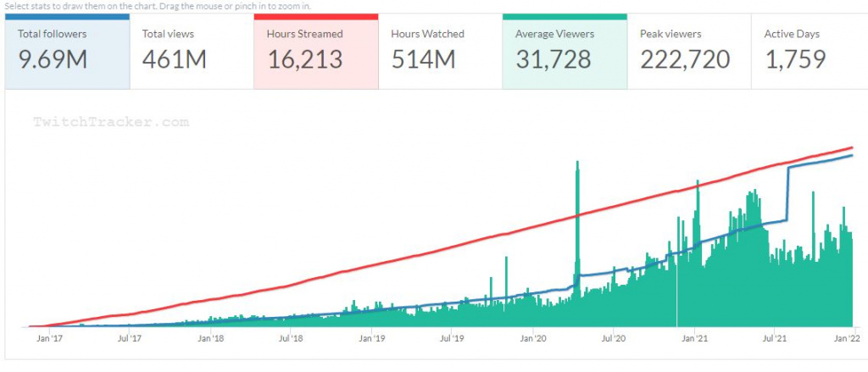Click the 1,759 active days value

click(x=795, y=60)
